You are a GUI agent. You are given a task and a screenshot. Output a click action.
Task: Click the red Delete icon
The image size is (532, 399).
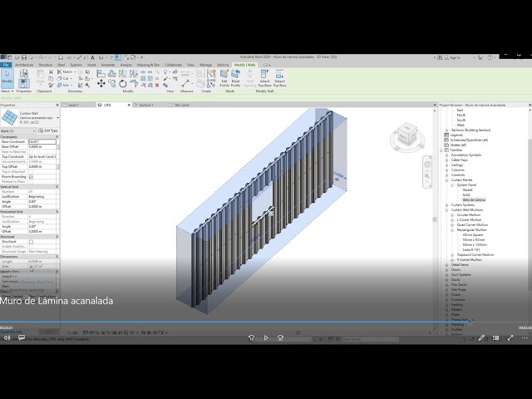157,85
